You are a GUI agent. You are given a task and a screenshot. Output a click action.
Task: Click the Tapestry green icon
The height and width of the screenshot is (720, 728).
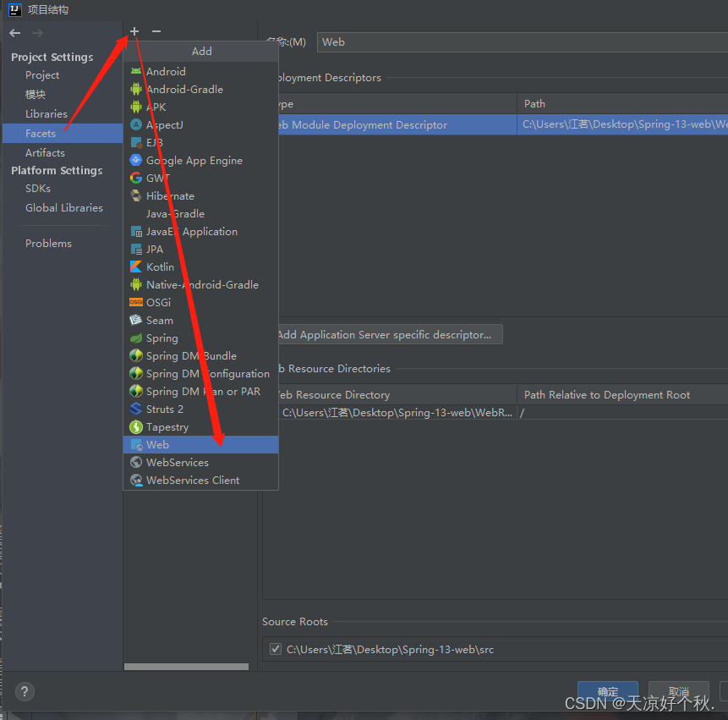coord(136,426)
